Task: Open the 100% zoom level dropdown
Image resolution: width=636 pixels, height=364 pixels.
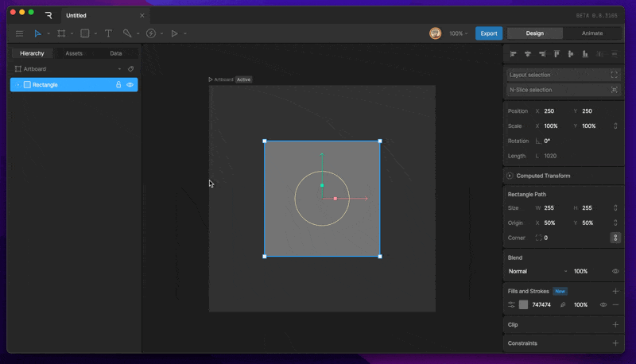Action: pos(459,33)
